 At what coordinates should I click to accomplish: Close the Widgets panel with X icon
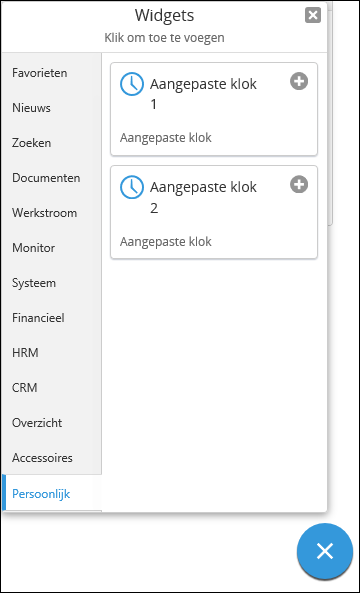313,16
